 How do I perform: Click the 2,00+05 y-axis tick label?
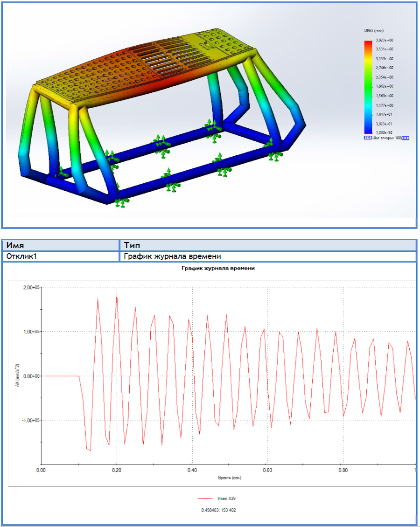pos(31,287)
